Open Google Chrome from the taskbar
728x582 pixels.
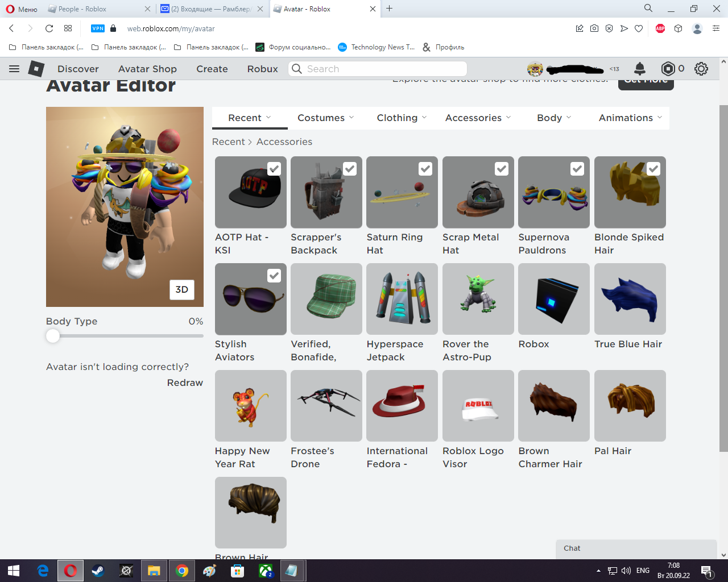pos(182,571)
